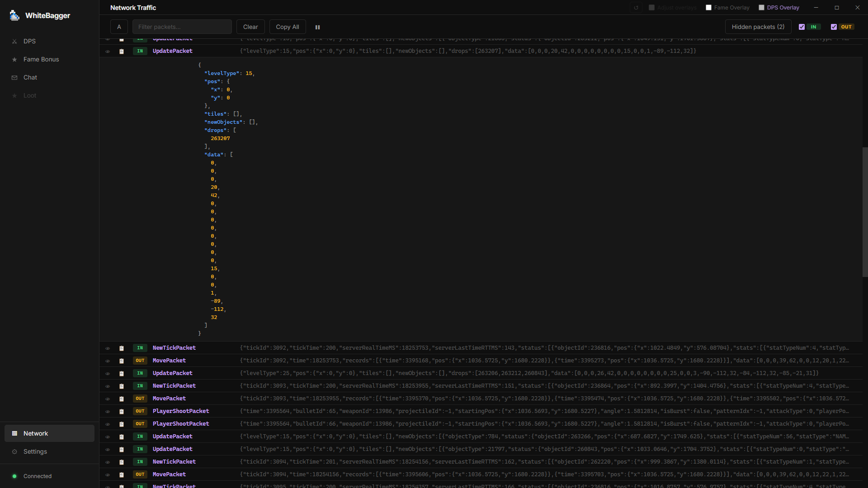868x488 pixels.
Task: Copy NewTickPacket tickId 3092 to clipboard
Action: click(x=122, y=348)
